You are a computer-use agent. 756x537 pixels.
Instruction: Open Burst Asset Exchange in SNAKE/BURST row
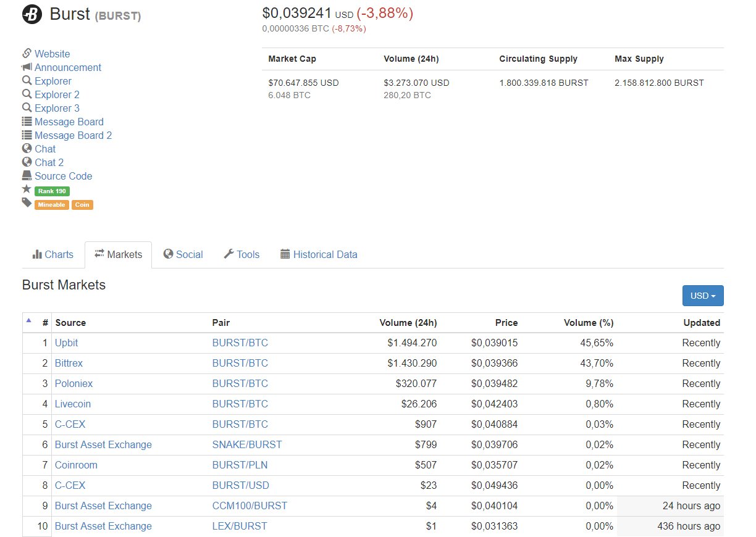pyautogui.click(x=103, y=444)
